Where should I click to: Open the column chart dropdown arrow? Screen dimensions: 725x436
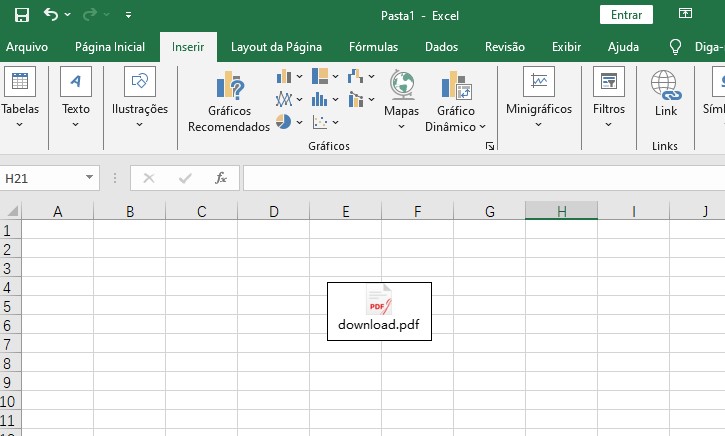300,76
